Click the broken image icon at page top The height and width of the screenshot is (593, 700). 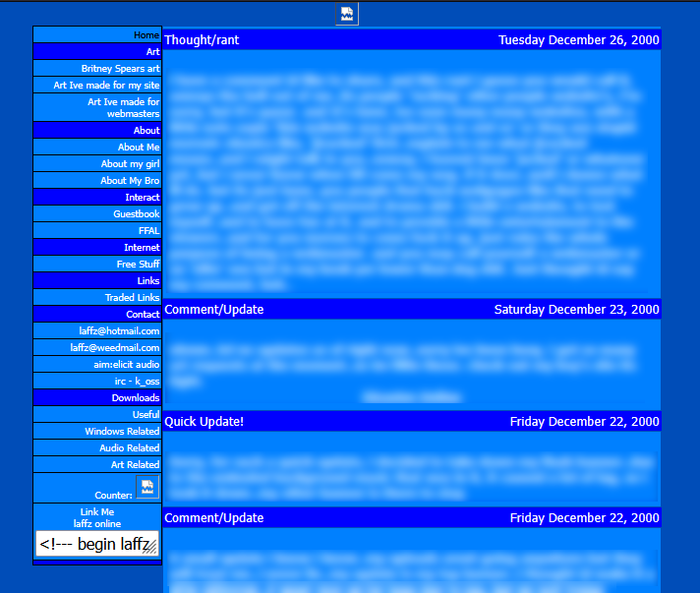pos(346,14)
